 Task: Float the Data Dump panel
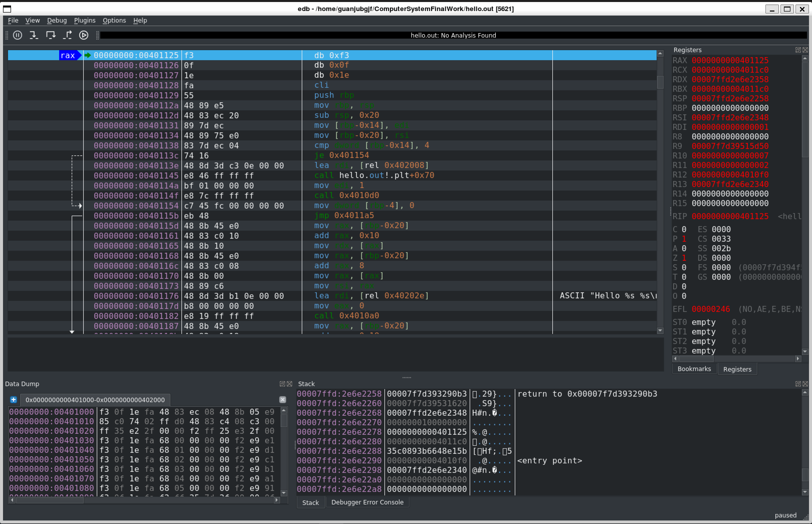click(282, 384)
